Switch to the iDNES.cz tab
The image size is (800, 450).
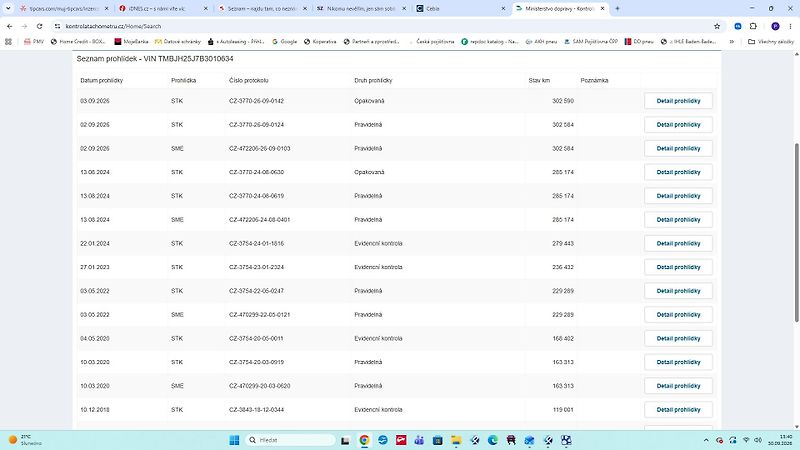point(163,9)
